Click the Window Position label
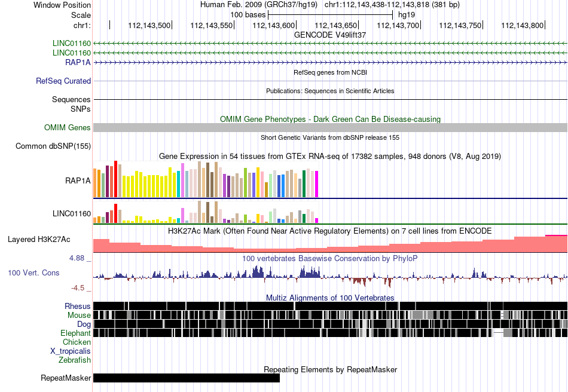This screenshot has width=568, height=392. click(62, 5)
